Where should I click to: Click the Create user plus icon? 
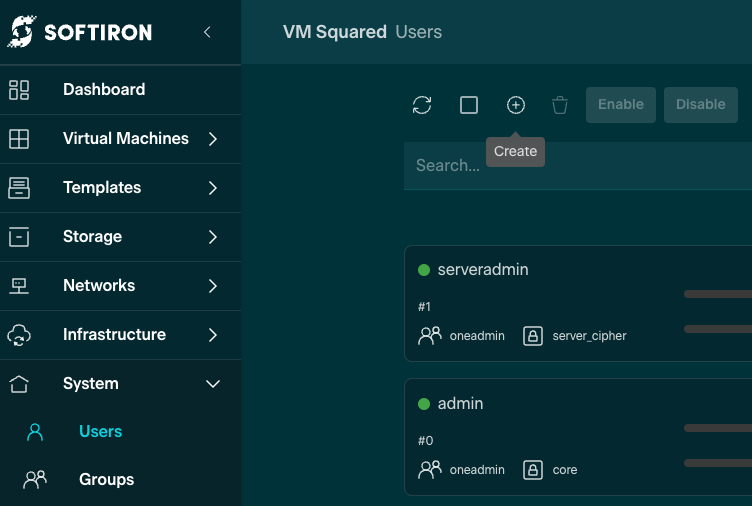coord(516,105)
